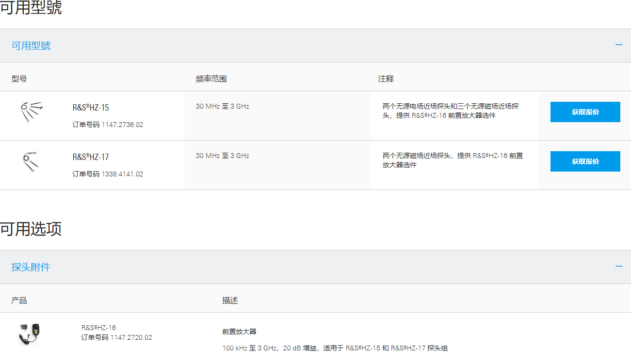The image size is (631, 364).
Task: Select the R&S HZ-15 model name
Action: (x=91, y=108)
